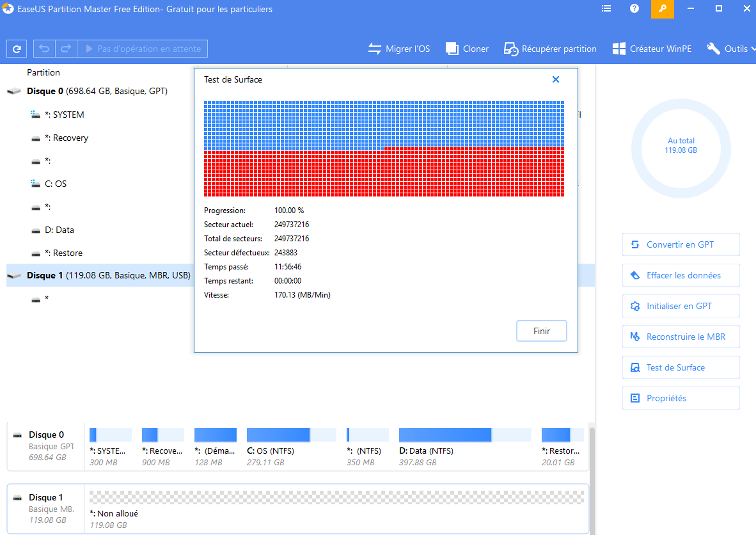Click Effacer les données
This screenshot has height=535, width=756.
(681, 275)
